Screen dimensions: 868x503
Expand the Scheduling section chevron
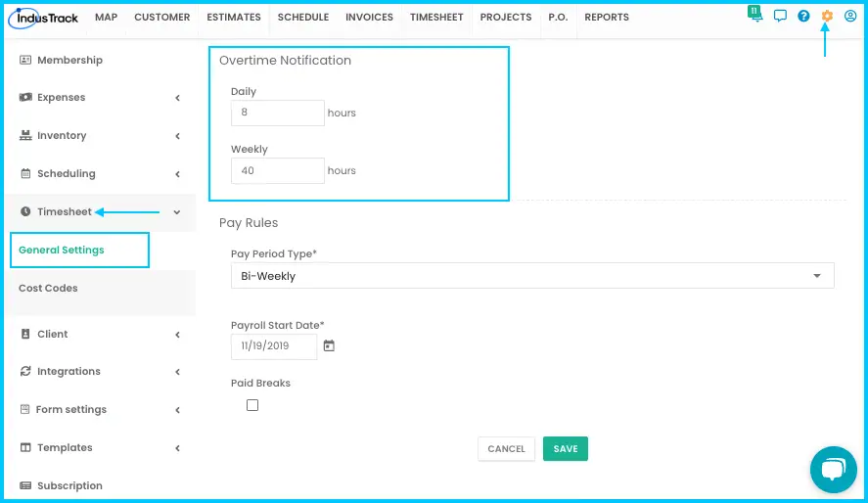pos(178,174)
